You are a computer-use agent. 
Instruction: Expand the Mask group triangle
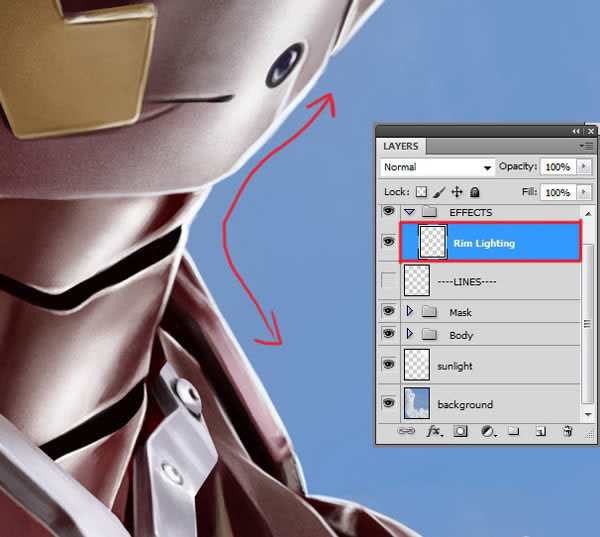click(410, 311)
